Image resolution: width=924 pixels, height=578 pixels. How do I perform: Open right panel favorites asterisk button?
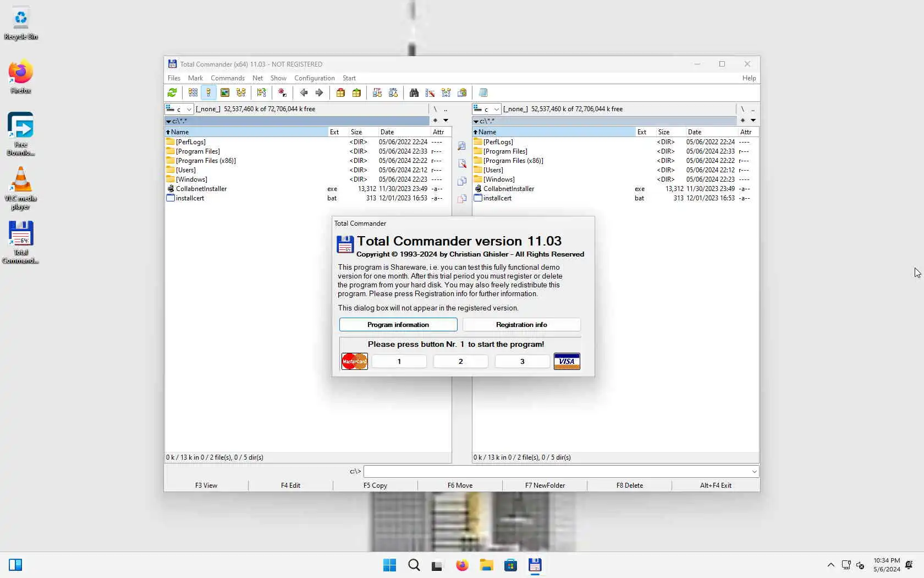tap(743, 121)
